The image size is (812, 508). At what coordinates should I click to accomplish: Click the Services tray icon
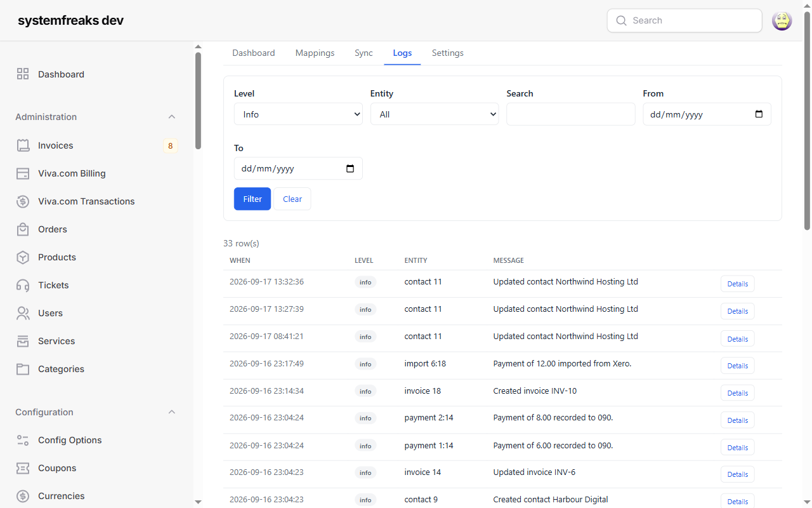(x=23, y=341)
